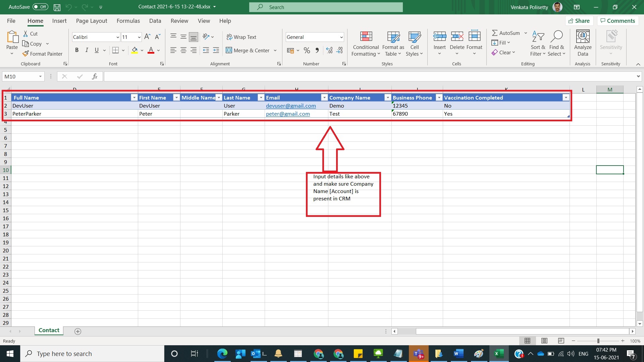Select the Contact sheet tab

pos(49,330)
